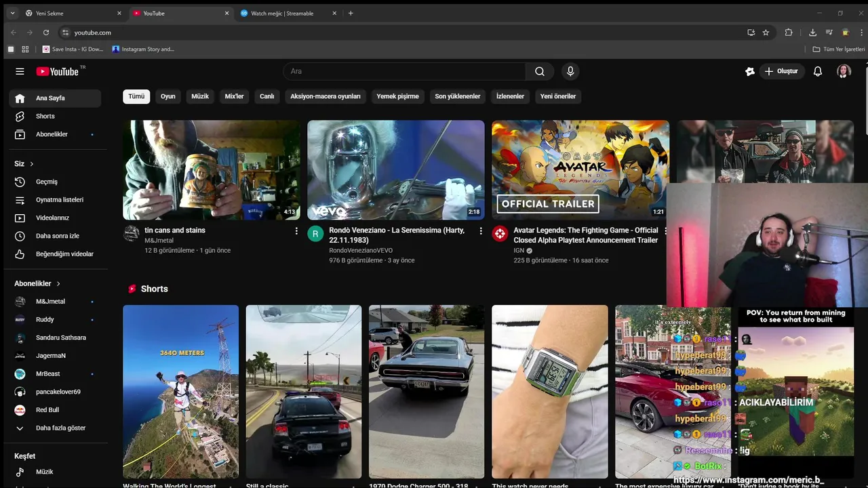Open Red Bull subscription channel
This screenshot has width=868, height=488.
point(55,410)
